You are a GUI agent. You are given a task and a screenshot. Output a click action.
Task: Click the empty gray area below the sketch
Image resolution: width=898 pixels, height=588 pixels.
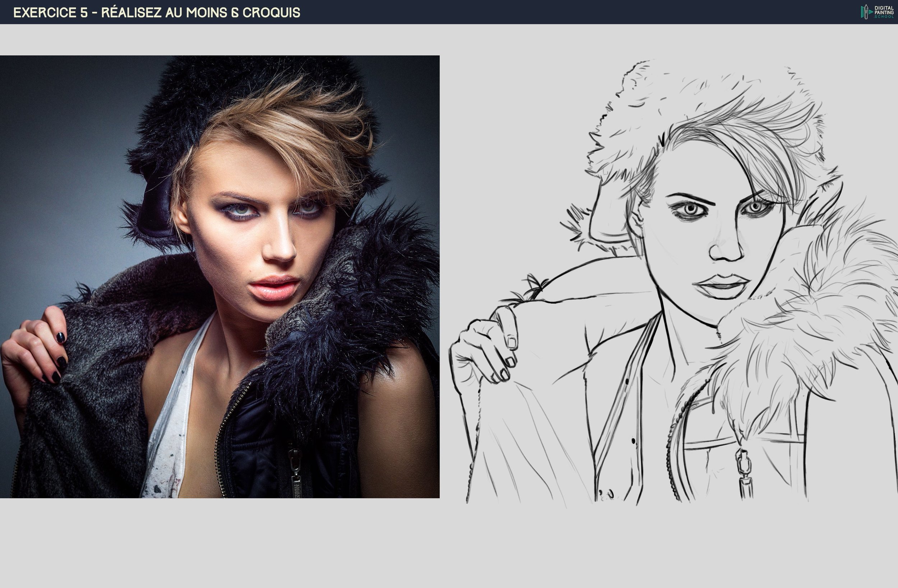(x=672, y=547)
